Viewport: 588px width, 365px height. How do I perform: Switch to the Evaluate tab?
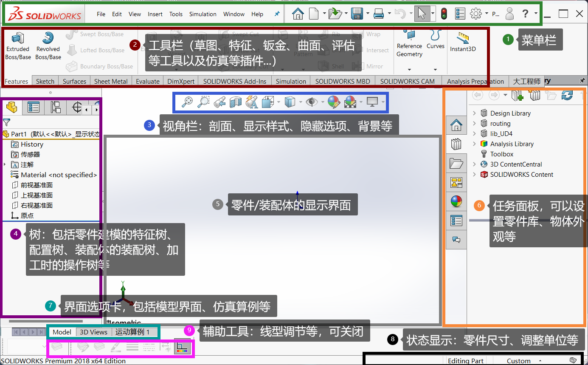click(148, 81)
